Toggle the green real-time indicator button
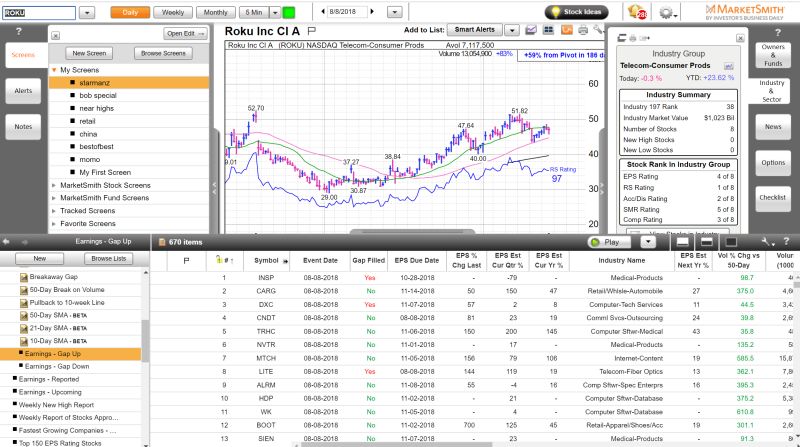The image size is (800, 447). click(288, 12)
